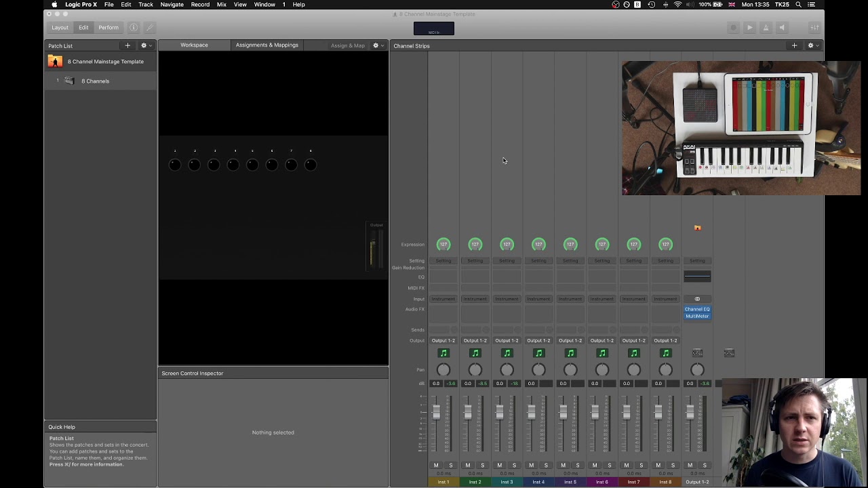Screen dimensions: 868x488
Task: Solo the Output 1-2 channel
Action: tap(705, 466)
